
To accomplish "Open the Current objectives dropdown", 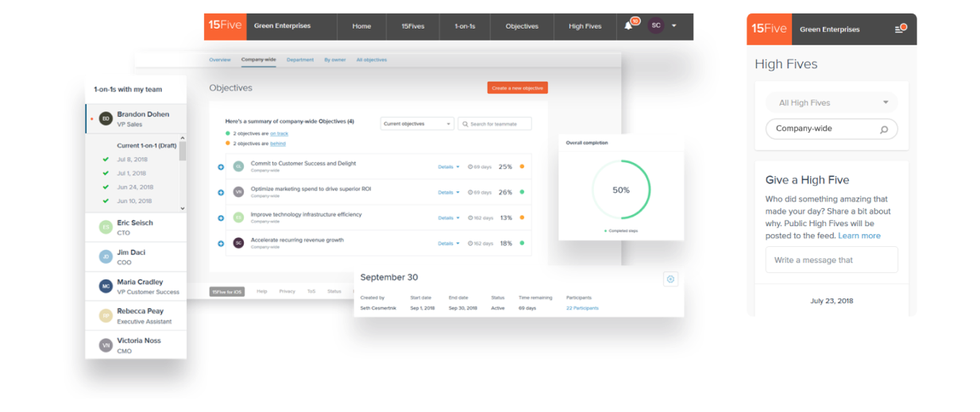I will (x=417, y=124).
